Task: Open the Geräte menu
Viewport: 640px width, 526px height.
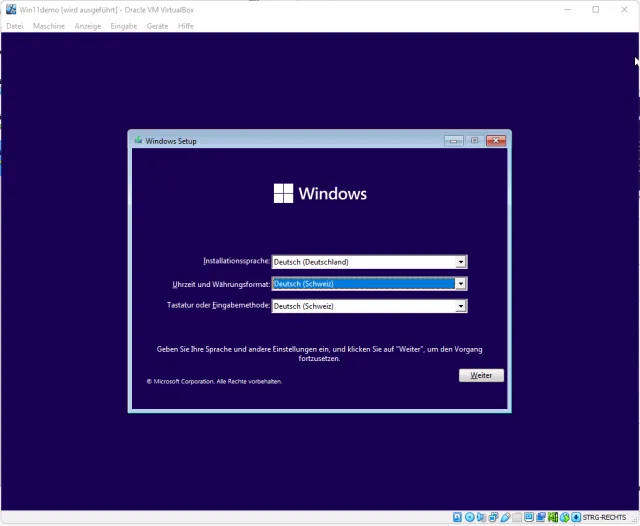Action: click(x=158, y=26)
